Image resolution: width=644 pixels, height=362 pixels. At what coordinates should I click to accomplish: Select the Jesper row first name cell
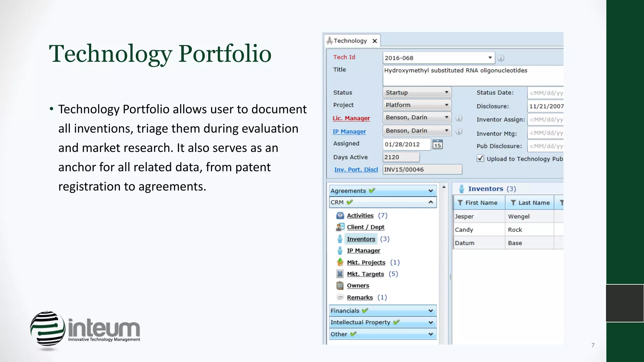coord(479,216)
